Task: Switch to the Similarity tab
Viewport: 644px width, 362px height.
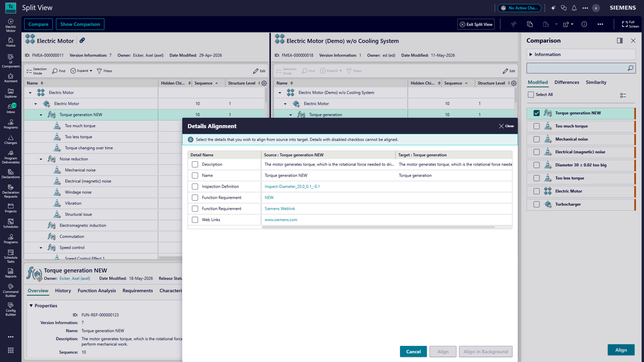Action: pyautogui.click(x=596, y=82)
